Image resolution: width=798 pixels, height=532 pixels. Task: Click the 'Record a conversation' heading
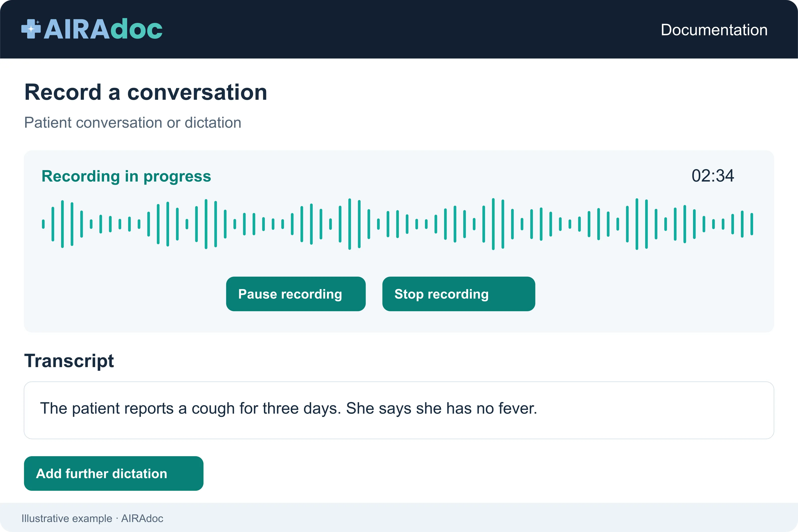tap(146, 92)
